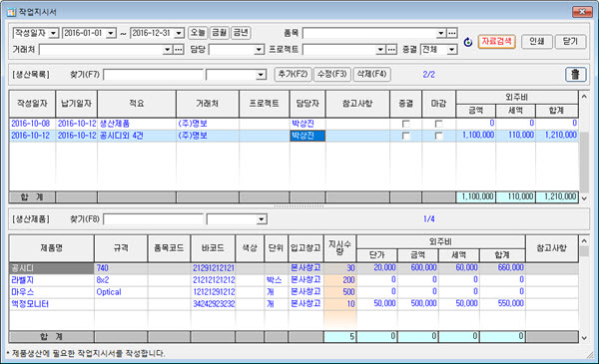Screen dimensions: 599x364
Task: Click 추가(F2) button
Action: pos(293,74)
